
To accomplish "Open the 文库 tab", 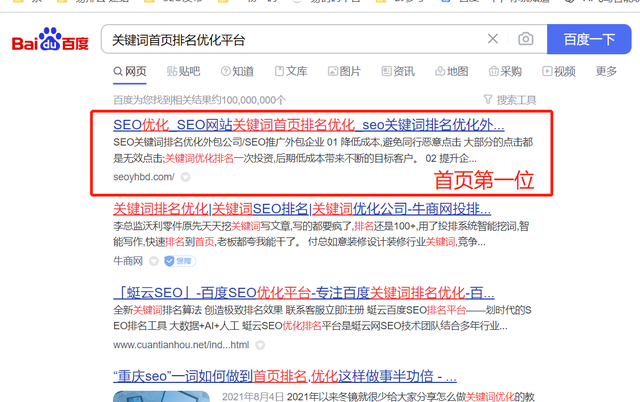I will 291,71.
